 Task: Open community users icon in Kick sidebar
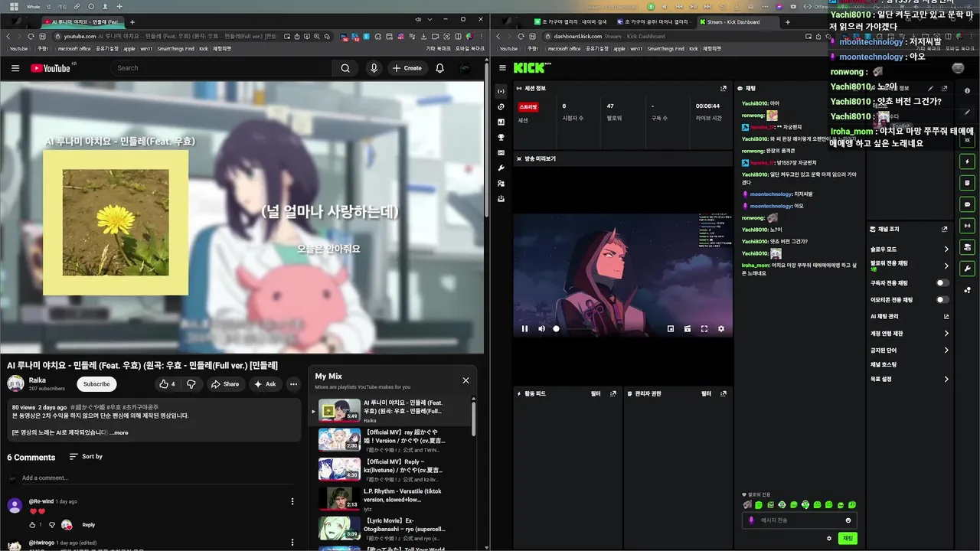click(501, 183)
